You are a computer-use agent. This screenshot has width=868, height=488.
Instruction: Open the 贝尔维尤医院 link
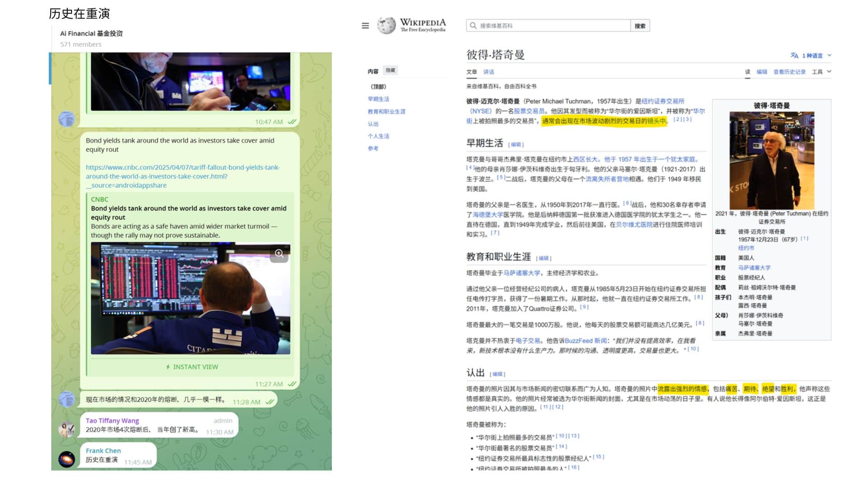click(634, 225)
